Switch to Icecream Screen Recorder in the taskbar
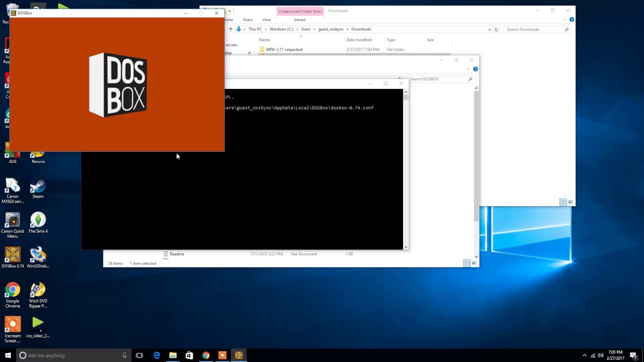 (x=222, y=355)
